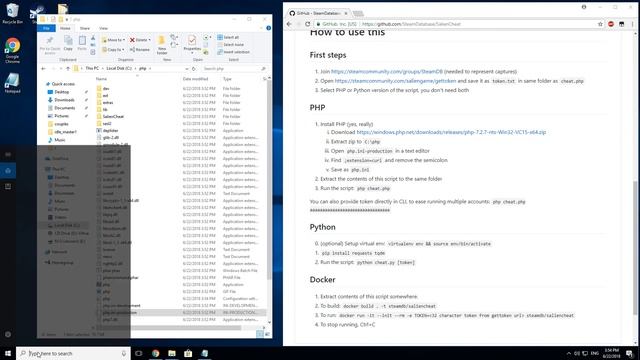Click This PC in the address breadcrumb

(x=92, y=69)
